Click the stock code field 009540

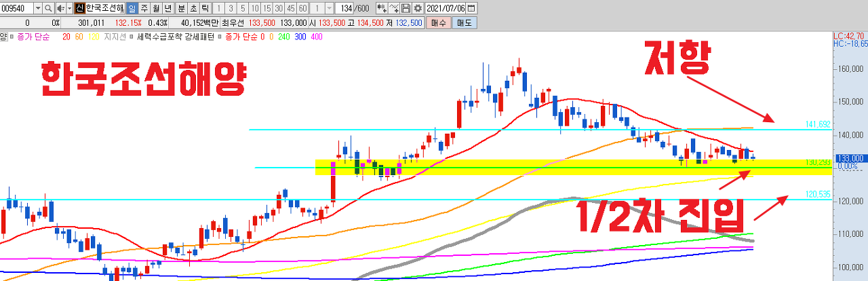[16, 8]
